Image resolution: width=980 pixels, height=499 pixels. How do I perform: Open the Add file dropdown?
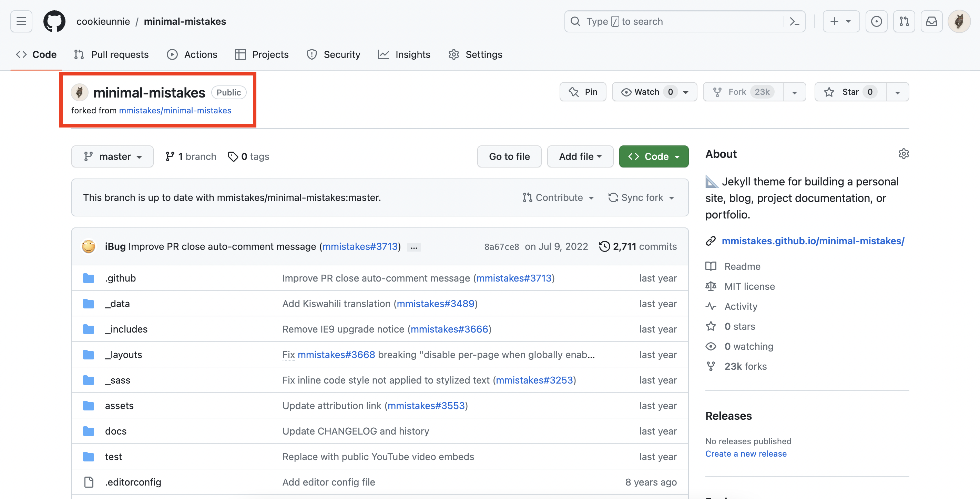[x=580, y=156]
